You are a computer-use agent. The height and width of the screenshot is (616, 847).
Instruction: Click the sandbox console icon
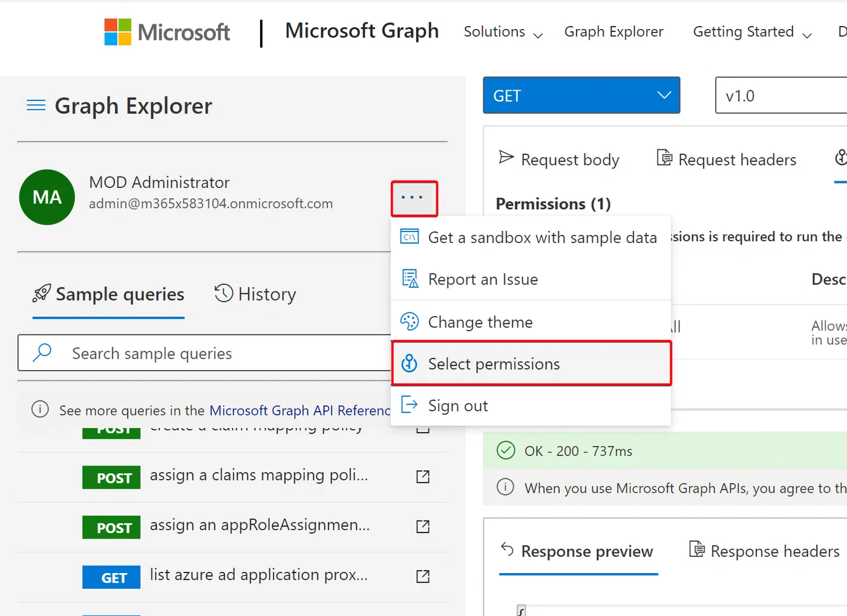coord(410,237)
